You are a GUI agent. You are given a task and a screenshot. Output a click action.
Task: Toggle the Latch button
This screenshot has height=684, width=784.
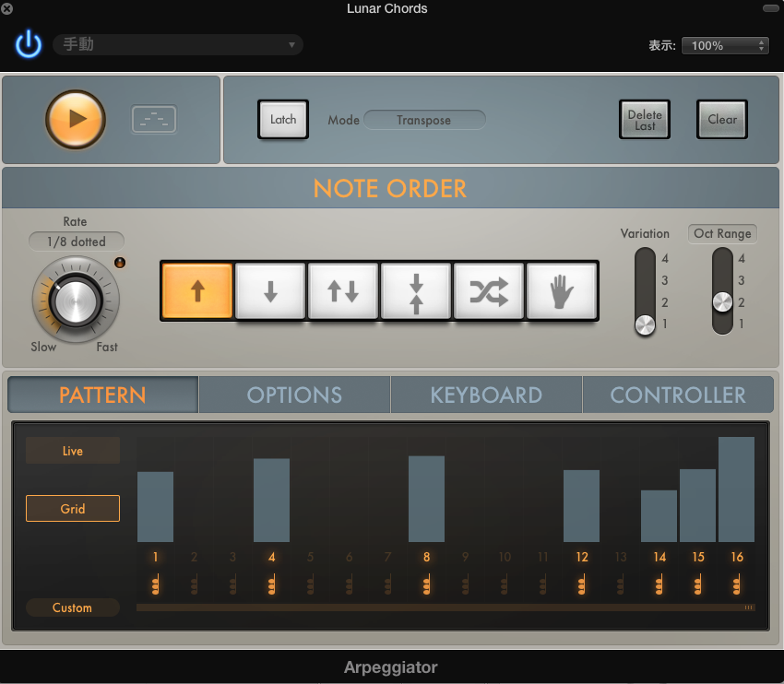(x=283, y=120)
